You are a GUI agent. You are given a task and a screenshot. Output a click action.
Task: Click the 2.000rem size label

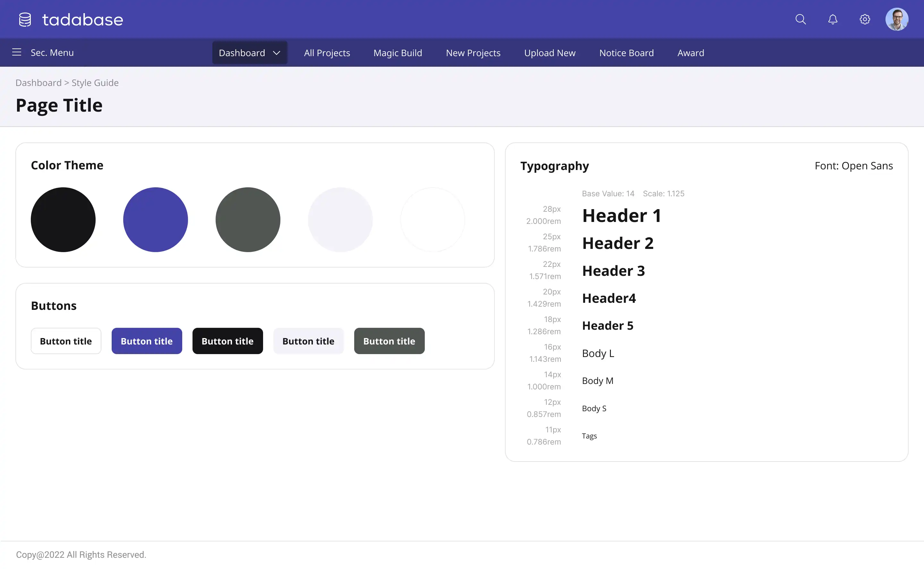click(543, 221)
